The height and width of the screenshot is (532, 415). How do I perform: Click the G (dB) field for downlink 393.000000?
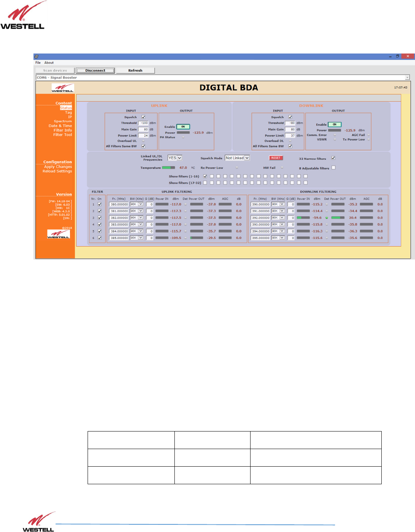point(291,224)
